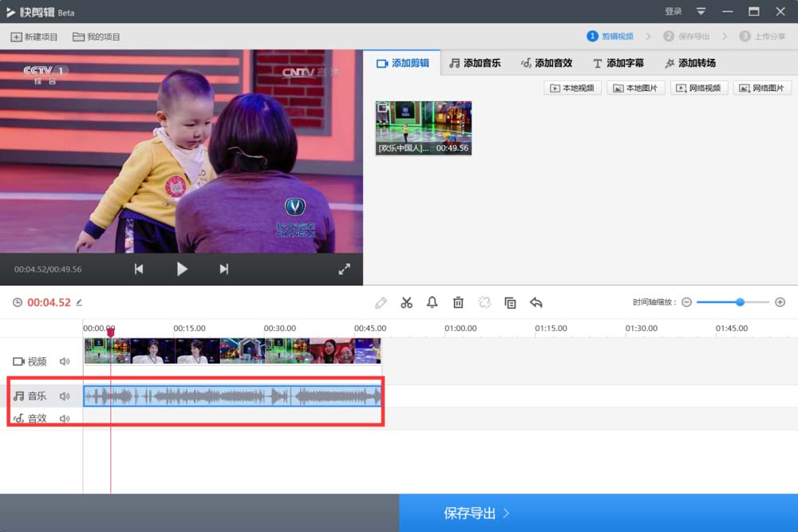Undo the last edit with the undo arrow
This screenshot has height=532, width=798.
(535, 302)
